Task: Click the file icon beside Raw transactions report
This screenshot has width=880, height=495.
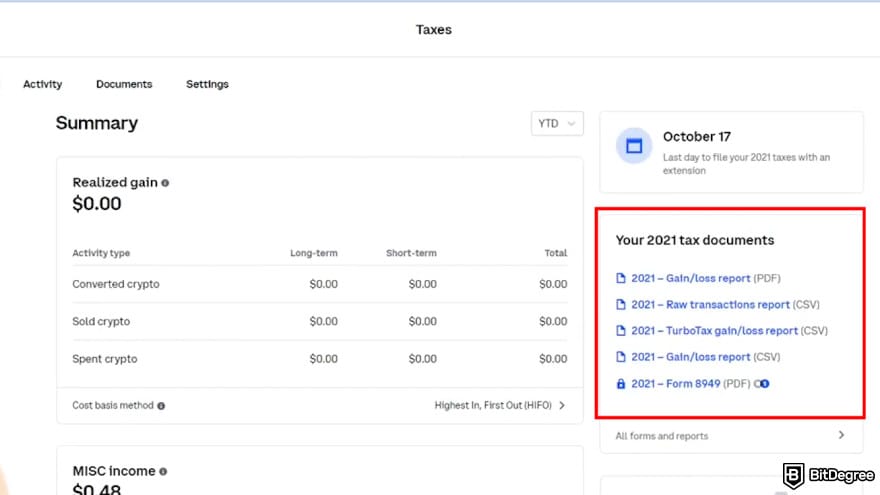Action: [x=621, y=305]
